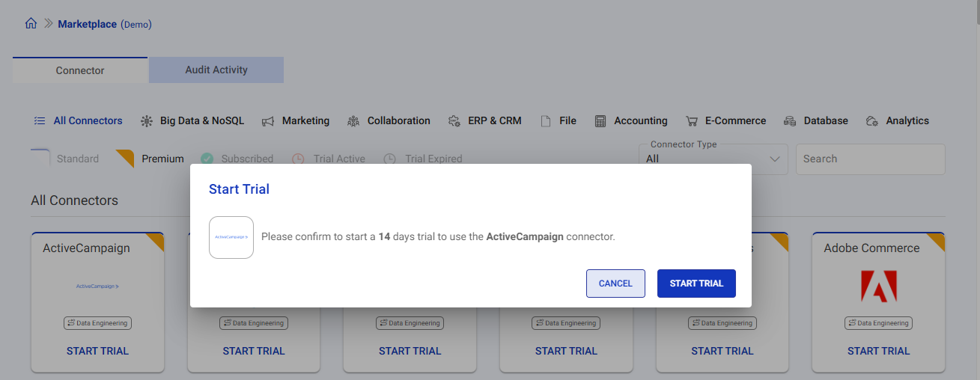Click Data Engineering tag on ActiveCampaign card

(x=97, y=323)
